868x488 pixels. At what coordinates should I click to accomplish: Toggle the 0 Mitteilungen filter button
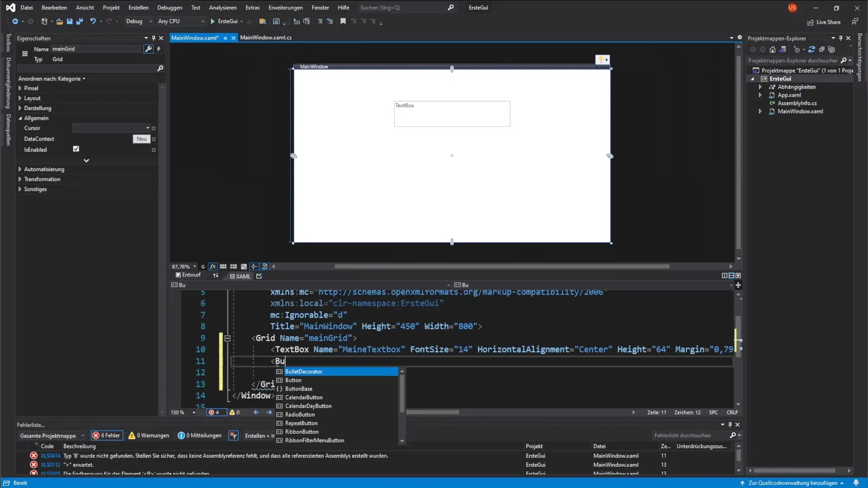(x=199, y=436)
